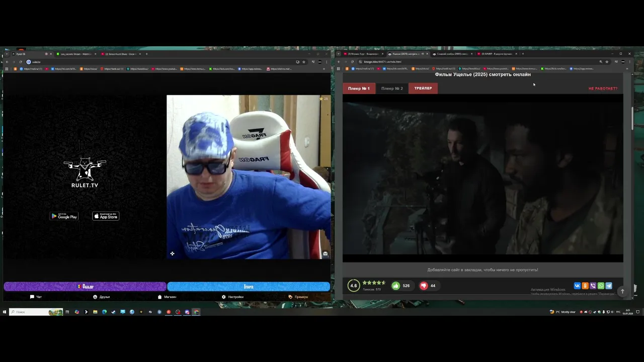Screen dimensions: 644x362
Task: Open the tab search dropdown in right browser
Action: click(339, 54)
